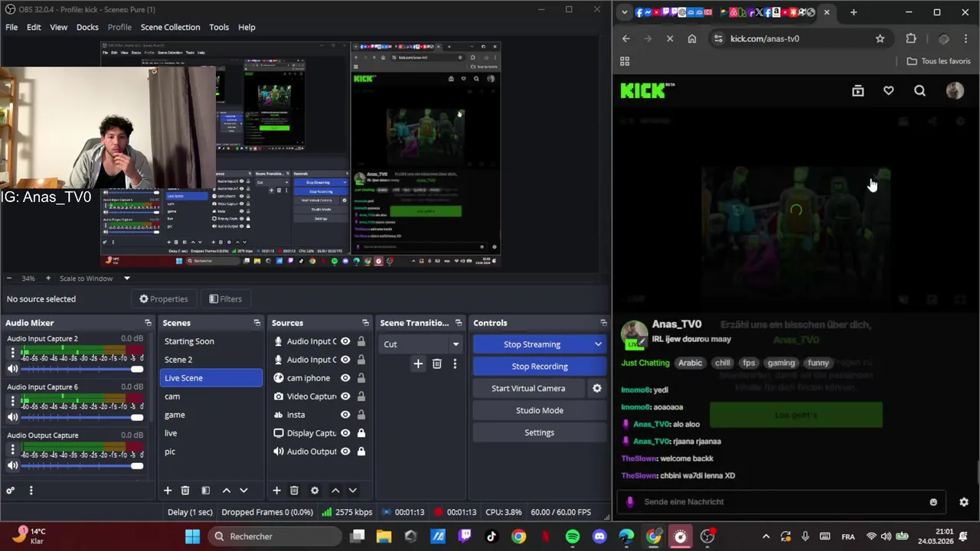Open the Tools menu in OBS

219,27
